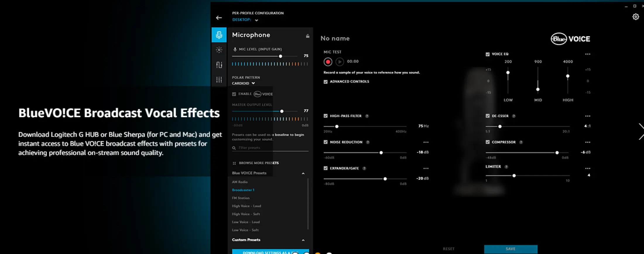Click the presets list scrollbar
The width and height of the screenshot is (644, 254).
tap(308, 204)
